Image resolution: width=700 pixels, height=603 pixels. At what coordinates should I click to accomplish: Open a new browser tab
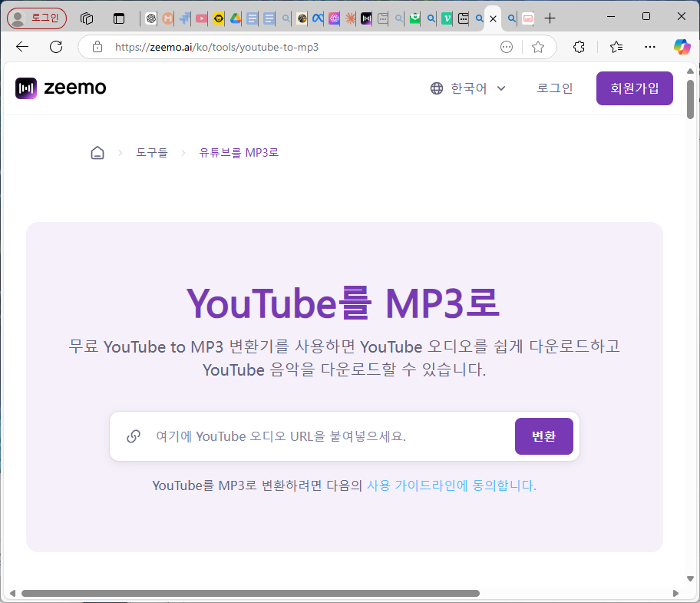click(550, 18)
